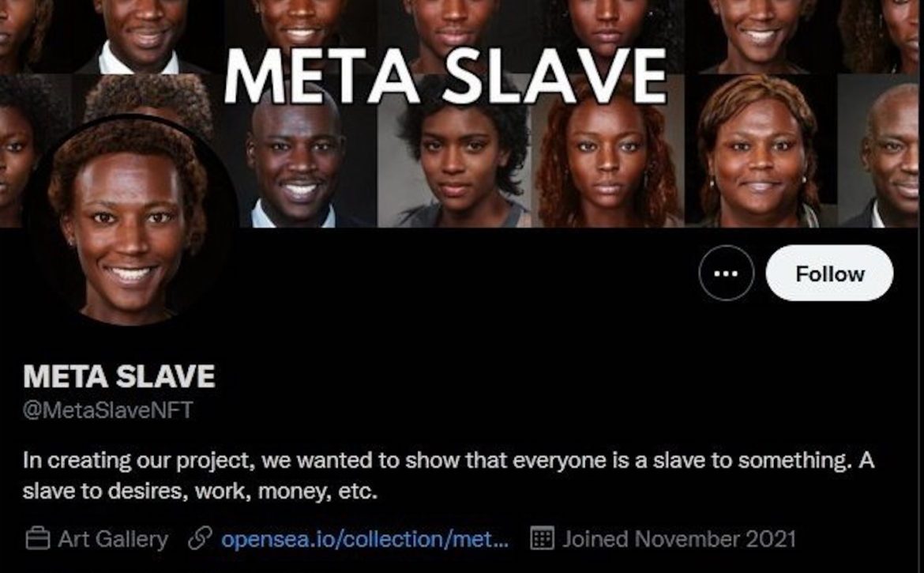Click the META SLAVE display name
The height and width of the screenshot is (573, 924).
point(119,376)
